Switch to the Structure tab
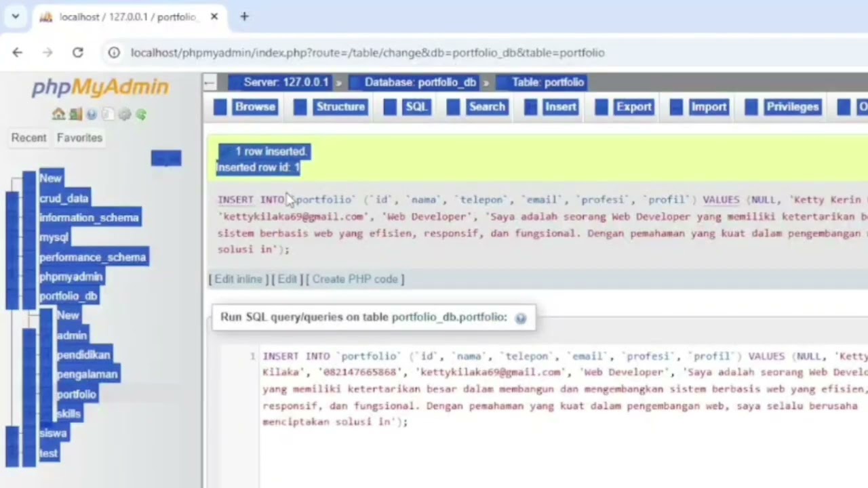 331,106
